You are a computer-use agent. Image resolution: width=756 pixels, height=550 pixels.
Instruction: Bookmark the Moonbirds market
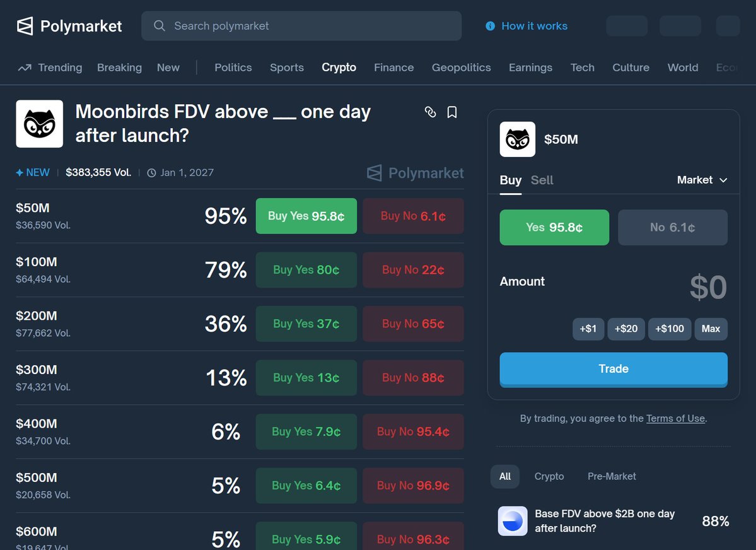pos(451,112)
